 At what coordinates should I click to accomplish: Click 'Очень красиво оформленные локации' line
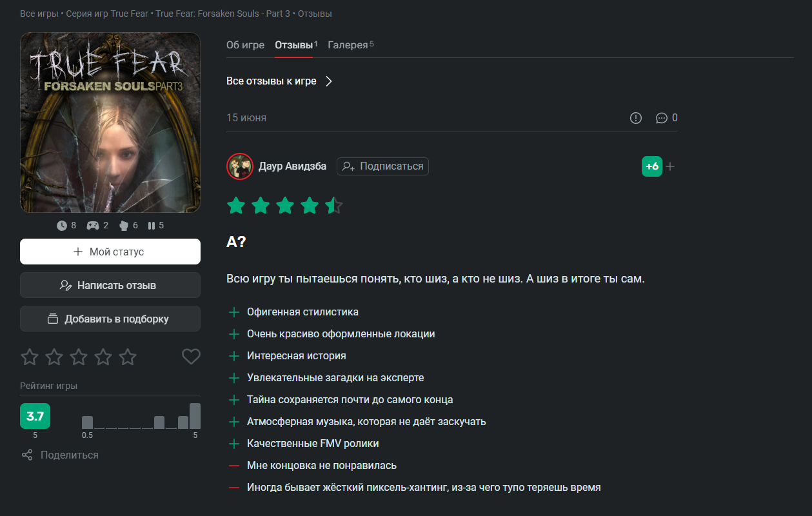coord(341,334)
